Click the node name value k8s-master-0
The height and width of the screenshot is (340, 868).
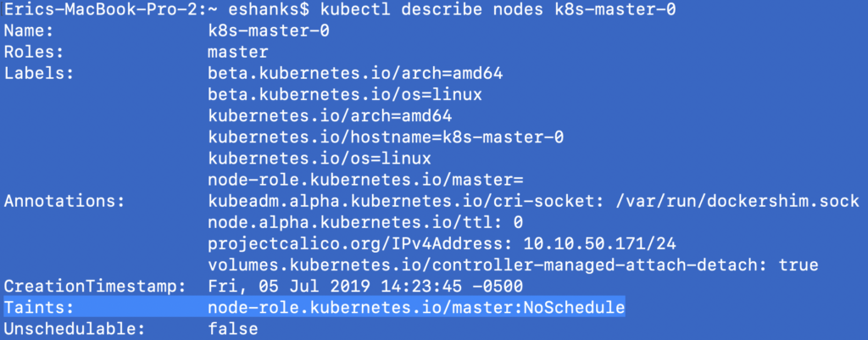[x=266, y=31]
